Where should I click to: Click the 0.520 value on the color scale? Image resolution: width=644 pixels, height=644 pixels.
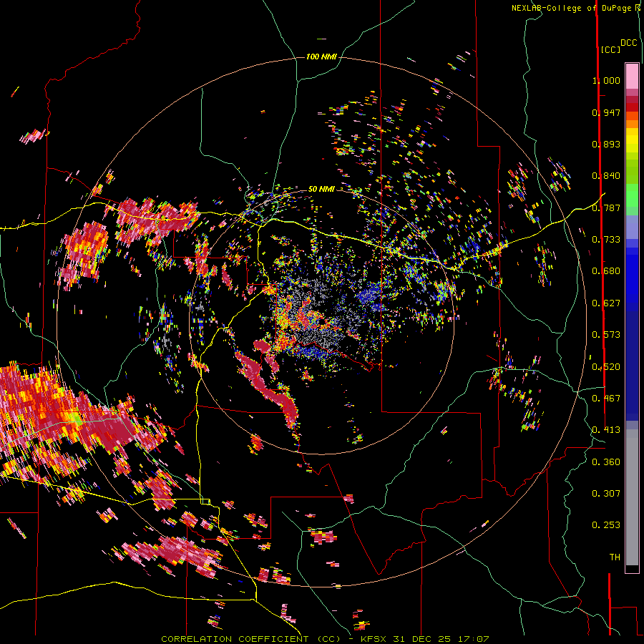tap(606, 367)
